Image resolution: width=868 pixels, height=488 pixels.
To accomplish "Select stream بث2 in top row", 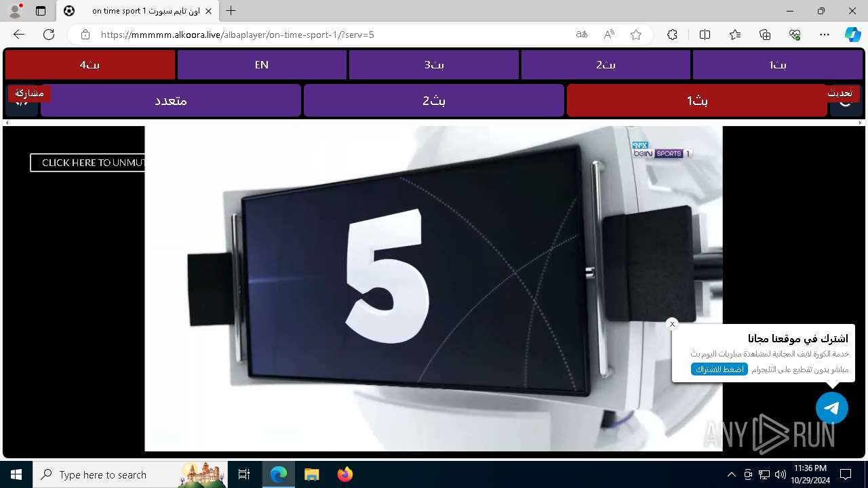I will click(x=606, y=64).
